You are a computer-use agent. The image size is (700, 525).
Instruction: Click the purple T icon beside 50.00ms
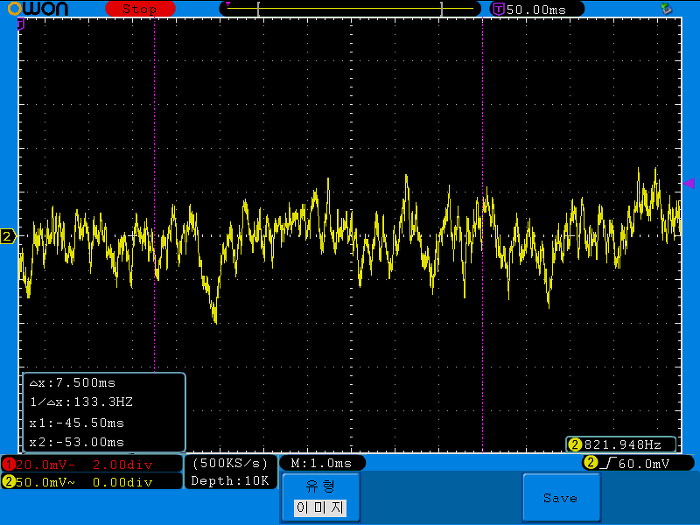pos(498,9)
